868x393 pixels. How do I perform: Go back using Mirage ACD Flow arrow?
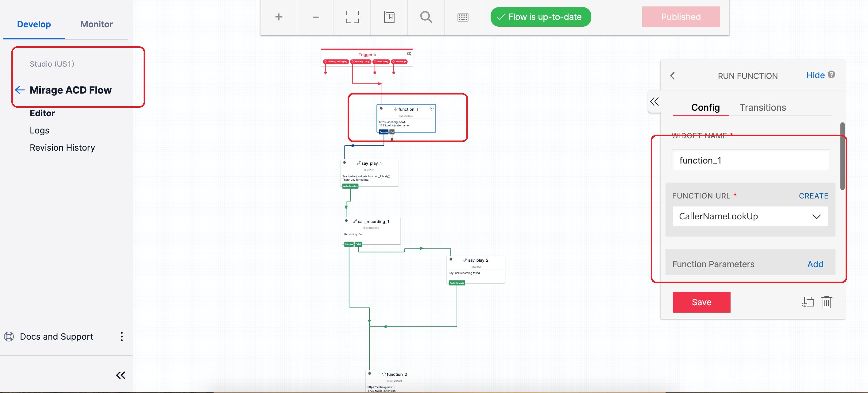(x=20, y=90)
